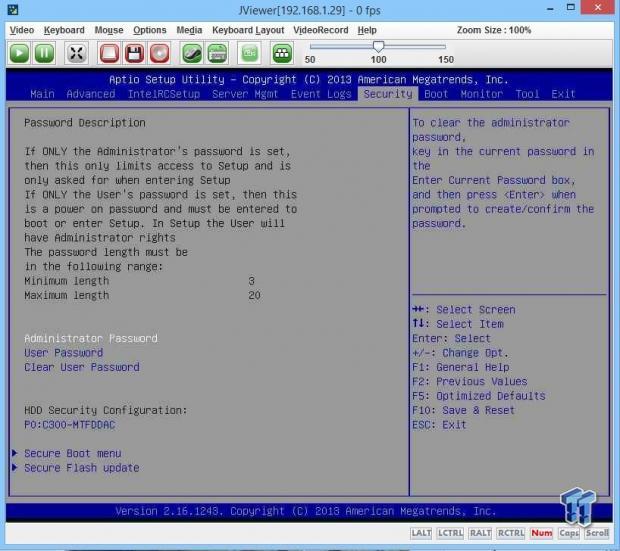Toggle the LALT key indicator

click(421, 533)
